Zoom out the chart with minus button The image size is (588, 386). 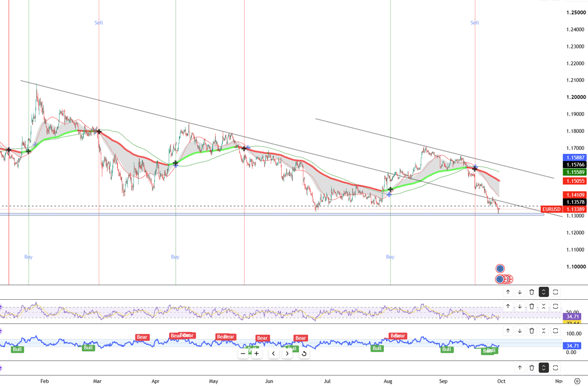coord(243,354)
